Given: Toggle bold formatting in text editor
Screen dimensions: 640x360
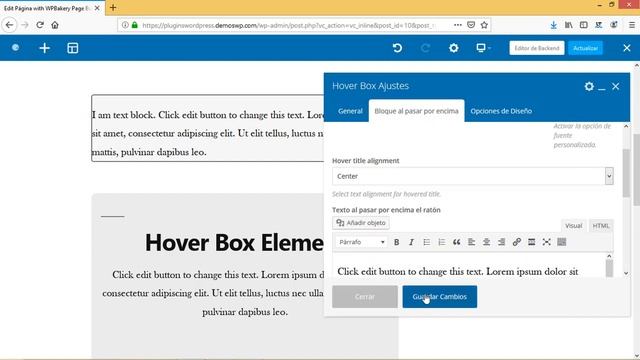Looking at the screenshot, I should click(x=396, y=242).
